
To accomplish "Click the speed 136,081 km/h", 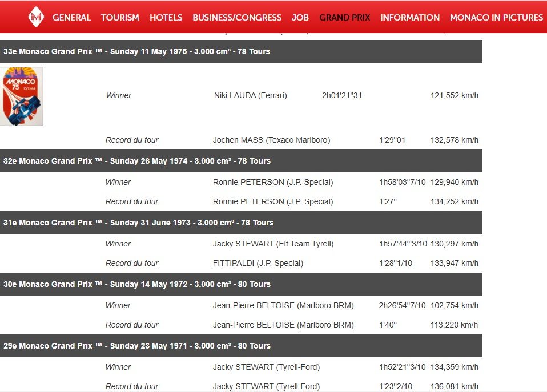I will click(x=454, y=386).
